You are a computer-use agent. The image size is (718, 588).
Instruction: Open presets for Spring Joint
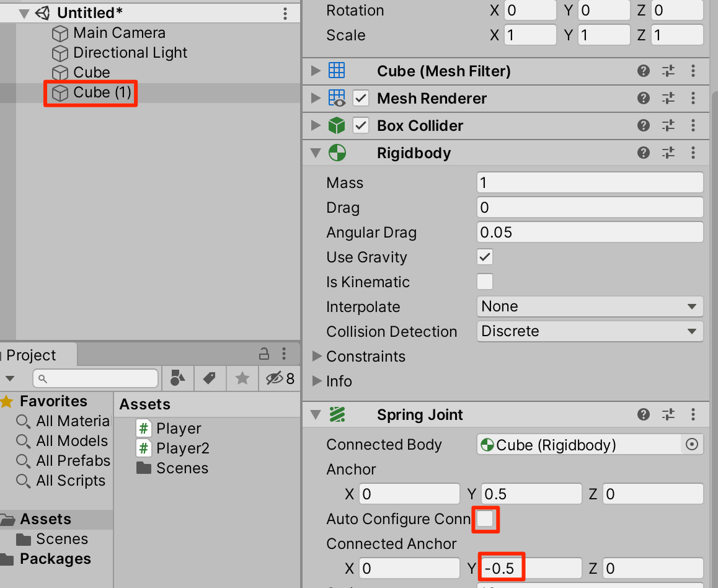point(668,415)
